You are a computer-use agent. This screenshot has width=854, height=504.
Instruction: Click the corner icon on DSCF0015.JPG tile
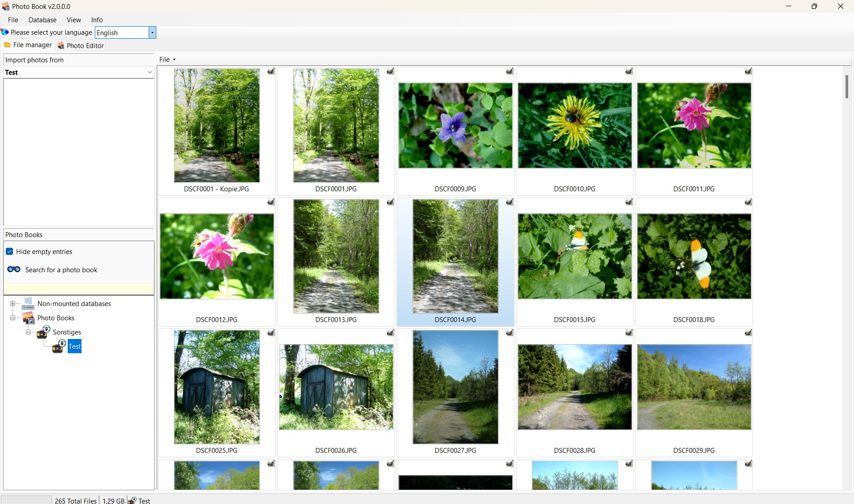pos(629,202)
